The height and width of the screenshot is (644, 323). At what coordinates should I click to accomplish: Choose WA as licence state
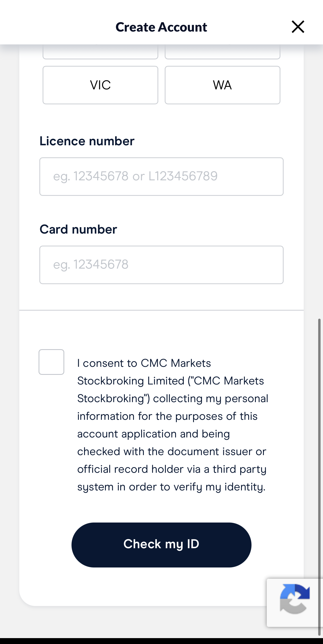click(x=222, y=85)
